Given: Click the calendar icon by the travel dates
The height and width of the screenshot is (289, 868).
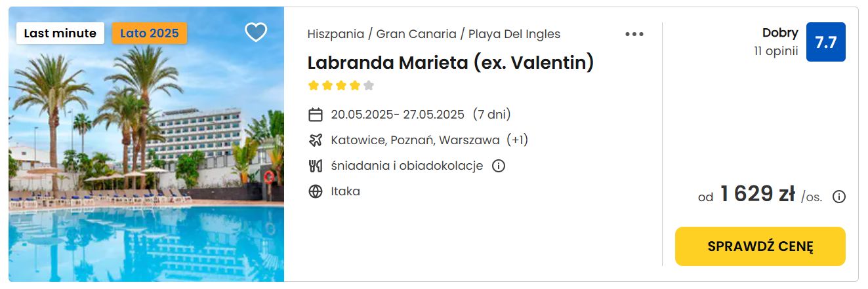Looking at the screenshot, I should point(316,115).
